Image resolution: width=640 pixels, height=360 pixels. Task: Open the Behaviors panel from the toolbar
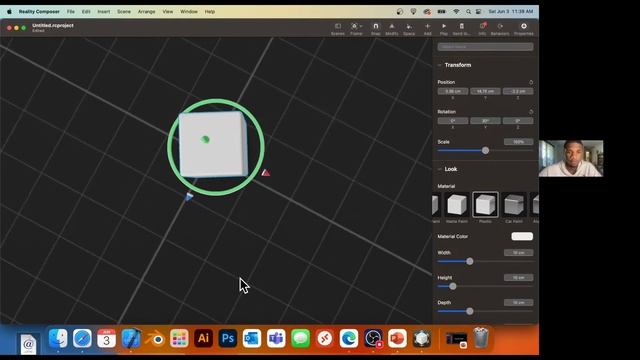[500, 29]
